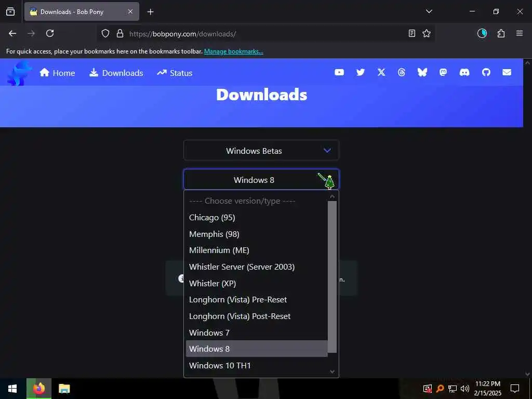This screenshot has width=532, height=399.
Task: Open the Twitter bird icon link
Action: click(361, 72)
